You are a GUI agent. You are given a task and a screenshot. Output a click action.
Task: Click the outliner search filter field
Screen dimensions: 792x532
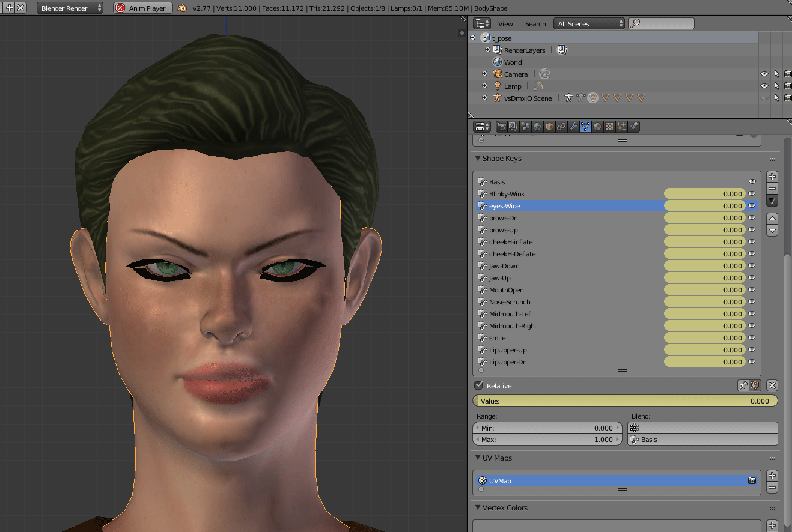(x=661, y=24)
